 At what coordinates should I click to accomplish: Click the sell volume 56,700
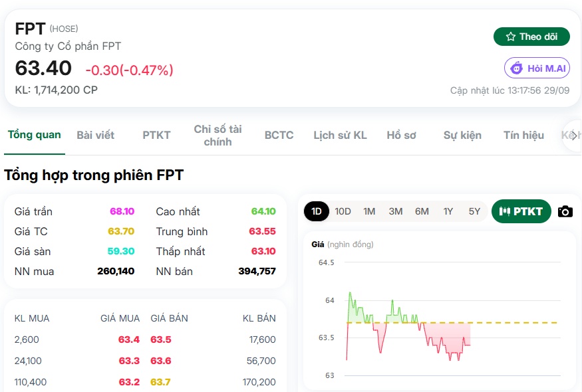point(261,361)
